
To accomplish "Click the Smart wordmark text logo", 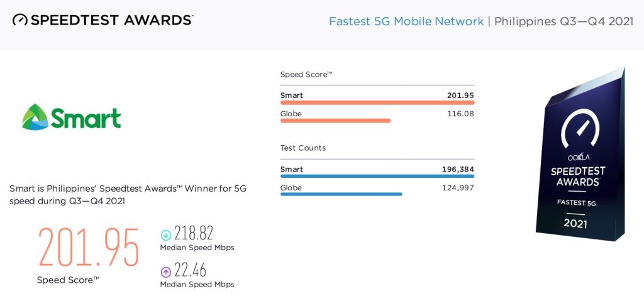I will pyautogui.click(x=86, y=118).
